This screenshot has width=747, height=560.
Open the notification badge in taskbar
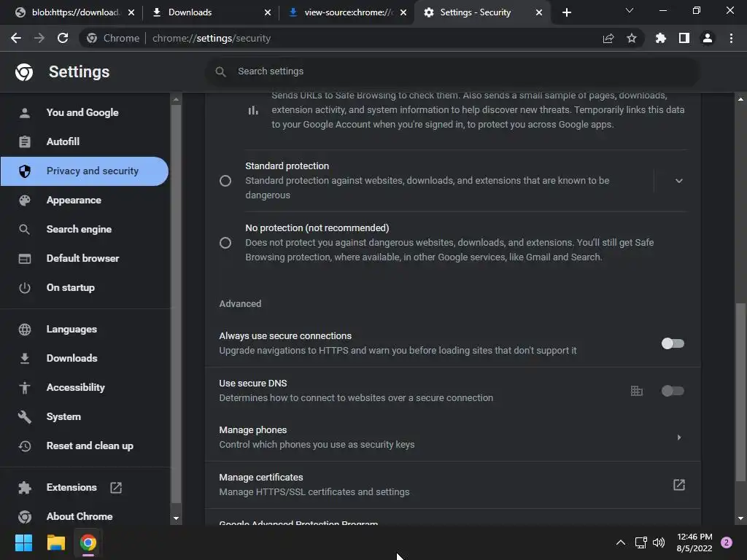click(x=727, y=542)
